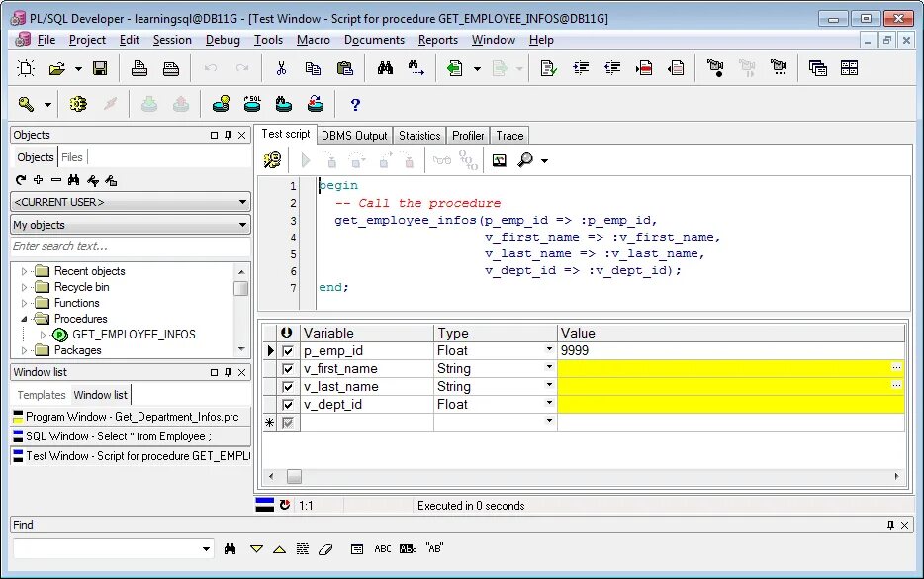The height and width of the screenshot is (579, 924).
Task: Click the Paste clipboard icon
Action: [x=344, y=68]
